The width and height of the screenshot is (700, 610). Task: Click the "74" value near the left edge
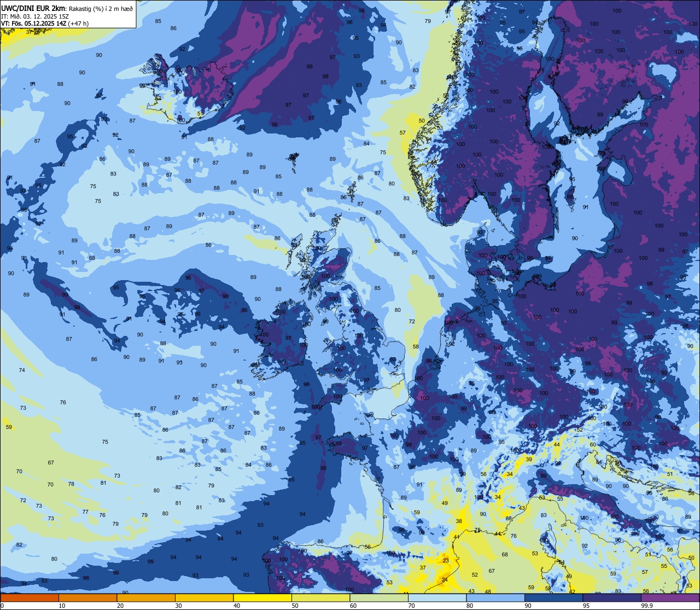click(x=22, y=370)
